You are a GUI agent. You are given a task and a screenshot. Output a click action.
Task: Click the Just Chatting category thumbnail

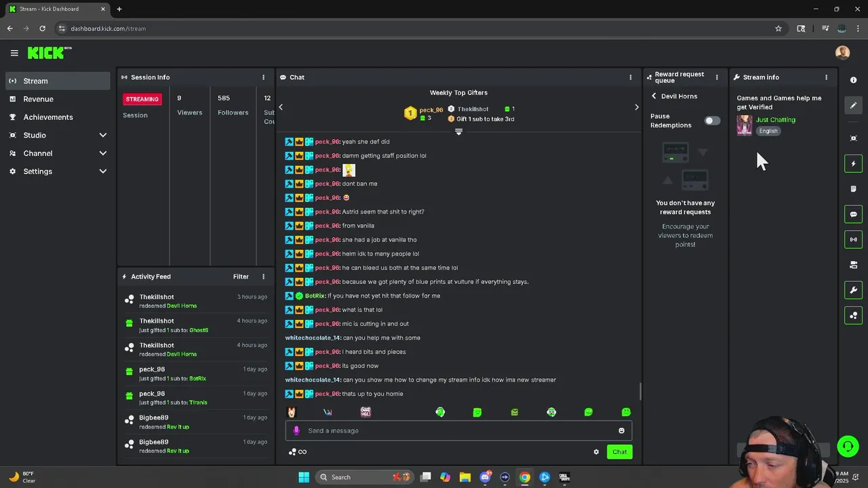tap(745, 125)
